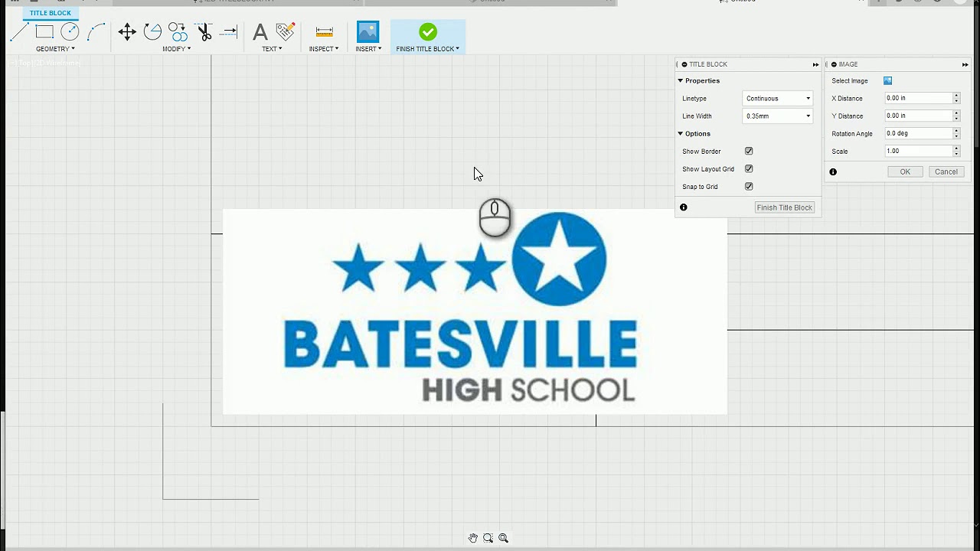Select the Circle tool in Geometry
The image size is (980, 551).
click(70, 31)
